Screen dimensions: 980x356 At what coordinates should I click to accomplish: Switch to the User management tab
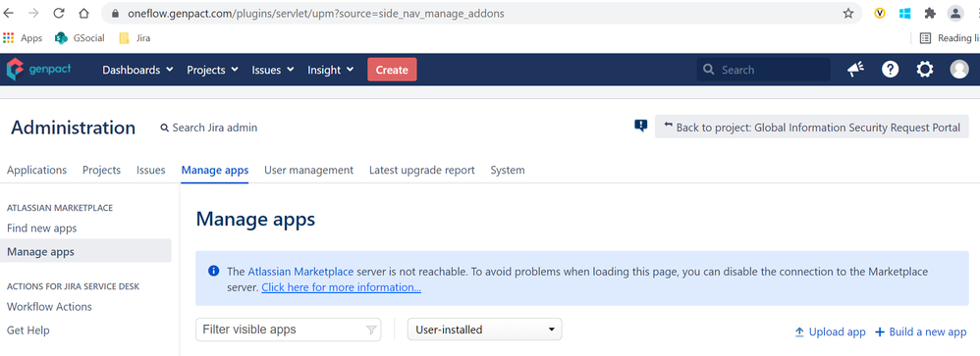coord(308,170)
